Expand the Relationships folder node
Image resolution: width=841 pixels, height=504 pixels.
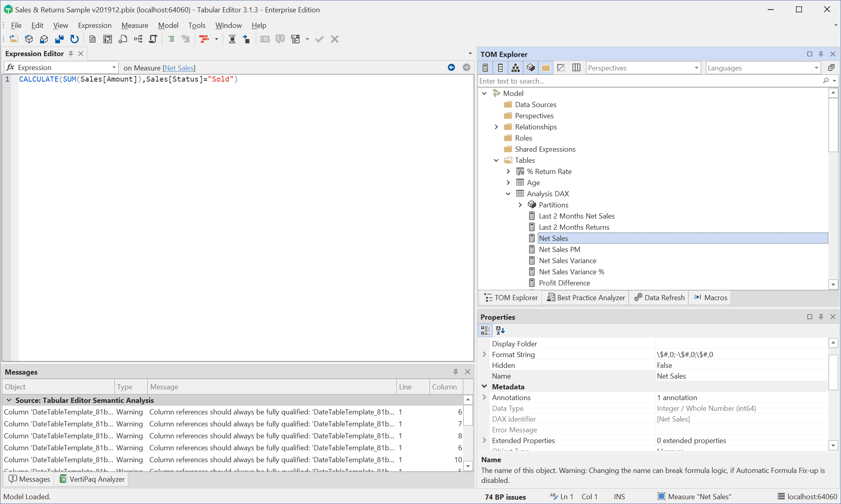tap(496, 127)
